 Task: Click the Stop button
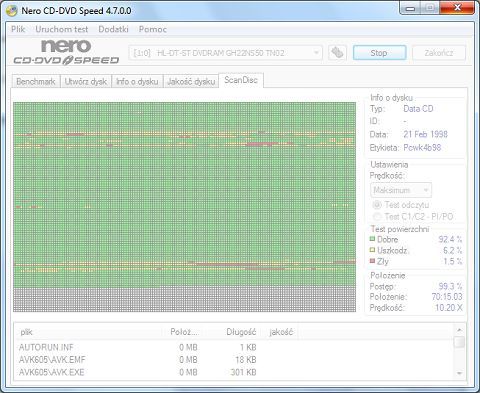pos(379,53)
